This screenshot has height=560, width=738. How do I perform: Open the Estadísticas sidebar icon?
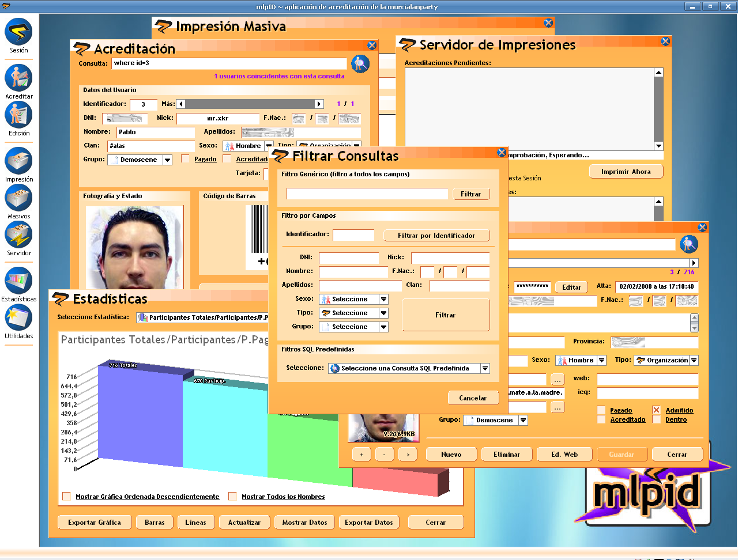click(x=18, y=282)
